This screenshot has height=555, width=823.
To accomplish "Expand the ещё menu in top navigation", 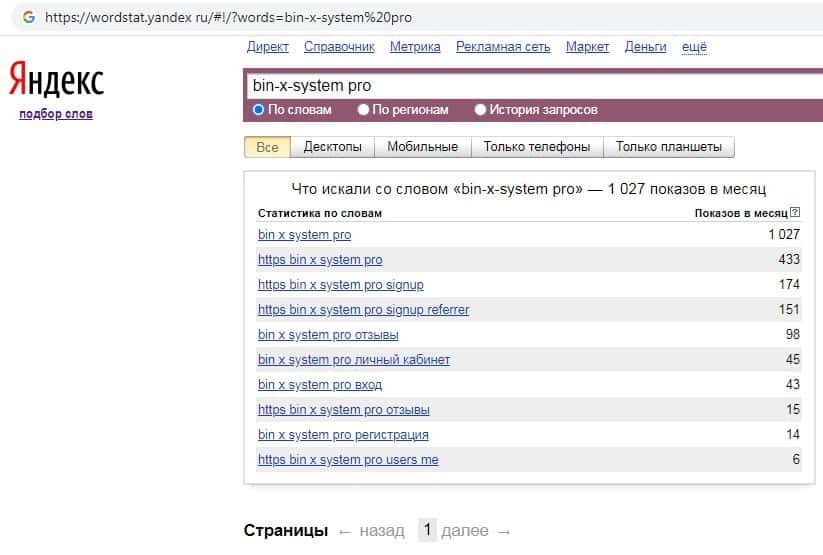I will pos(694,47).
